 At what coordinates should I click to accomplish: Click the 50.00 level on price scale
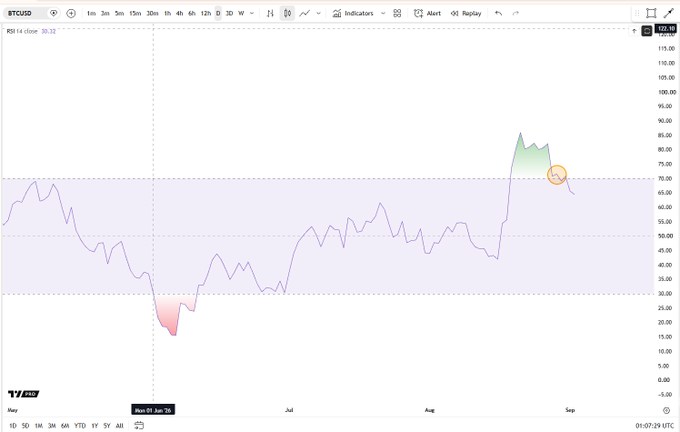click(x=666, y=236)
